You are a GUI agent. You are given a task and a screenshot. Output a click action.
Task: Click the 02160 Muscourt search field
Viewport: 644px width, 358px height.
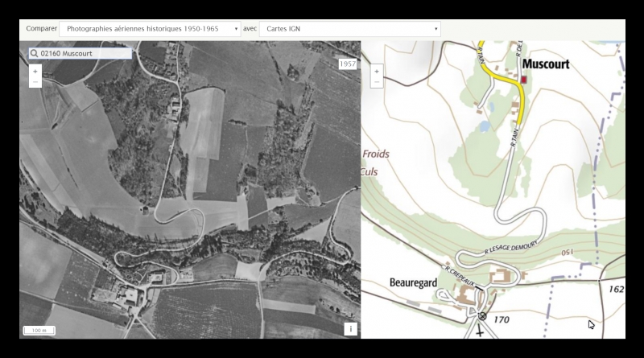point(80,53)
